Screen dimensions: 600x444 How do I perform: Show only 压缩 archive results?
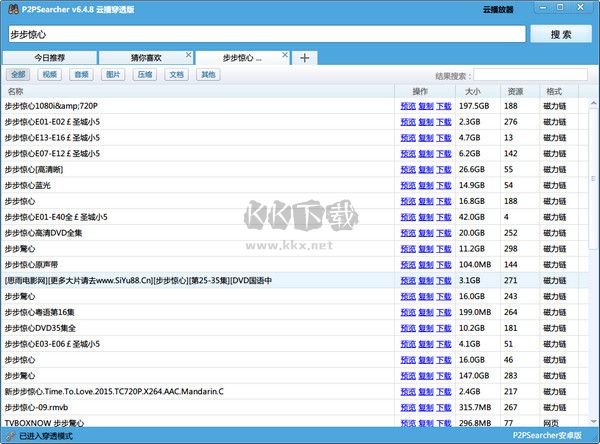145,75
